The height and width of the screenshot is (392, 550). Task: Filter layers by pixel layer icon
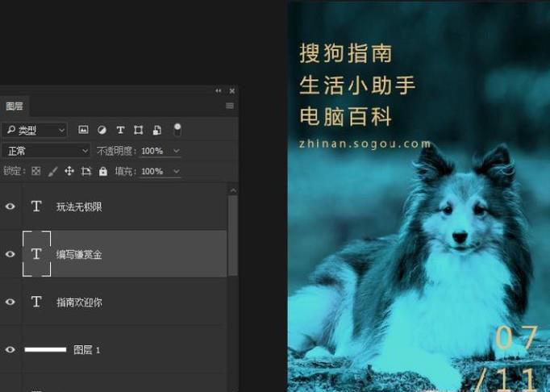tap(83, 130)
